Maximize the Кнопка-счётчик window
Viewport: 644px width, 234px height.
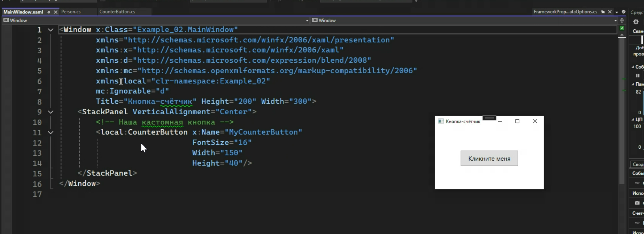[x=518, y=121]
